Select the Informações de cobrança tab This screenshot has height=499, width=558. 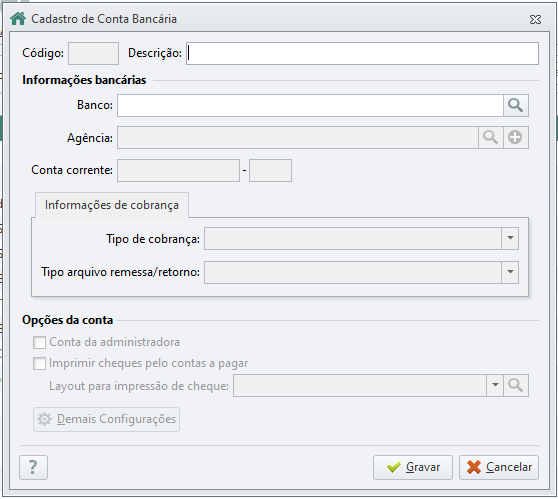tap(112, 205)
